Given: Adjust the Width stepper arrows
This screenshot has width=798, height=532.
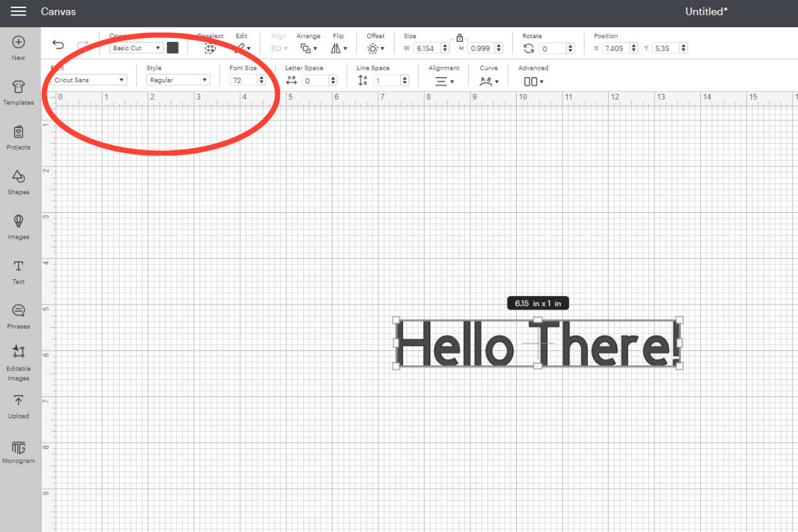Looking at the screenshot, I should click(446, 48).
